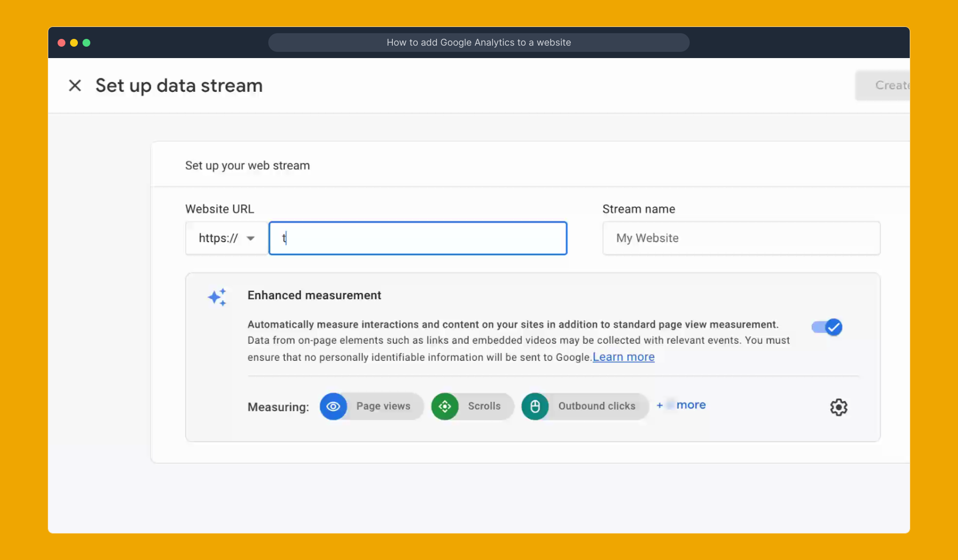
Task: Select the blue eye icon next to Page views
Action: click(333, 407)
